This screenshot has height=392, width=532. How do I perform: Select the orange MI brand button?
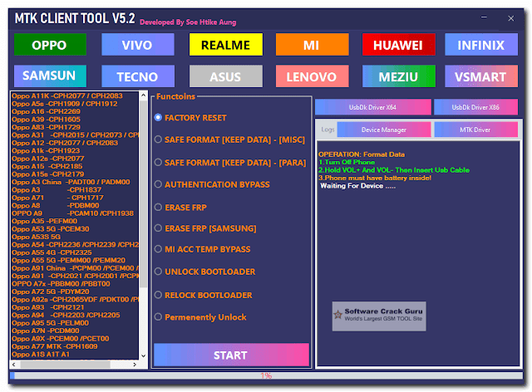coord(313,44)
